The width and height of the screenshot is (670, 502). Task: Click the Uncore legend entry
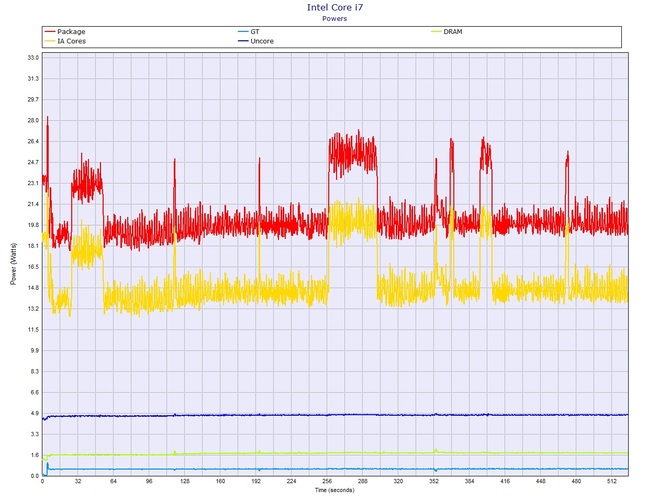coord(256,41)
